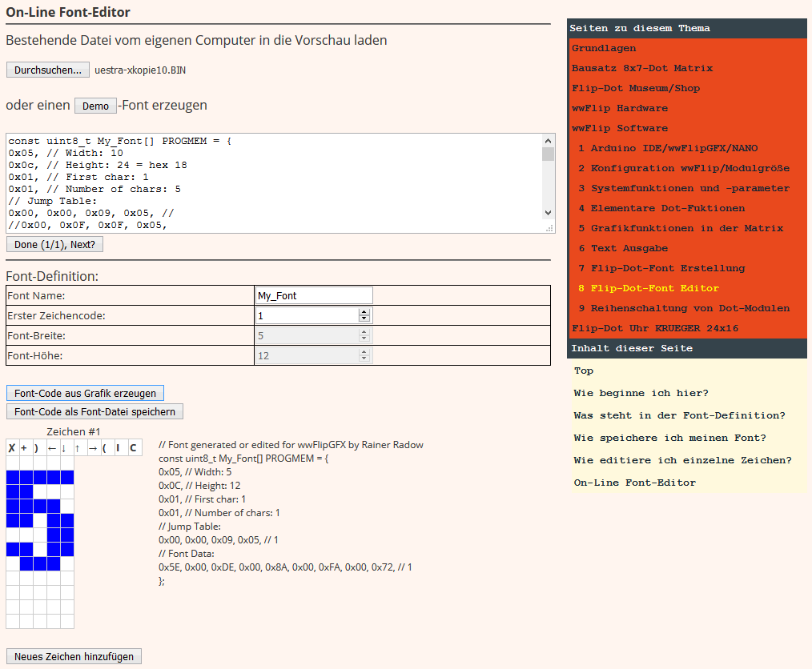Jump to Wie beginne ich hier?

click(x=641, y=393)
